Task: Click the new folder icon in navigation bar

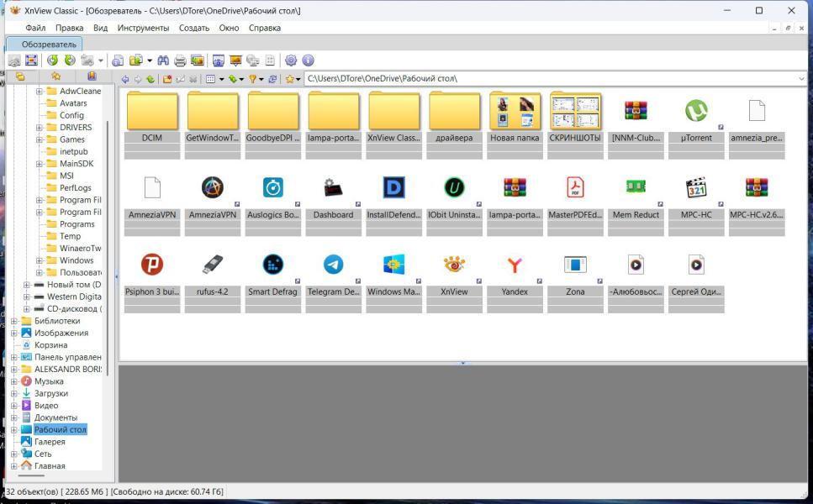Action: 167,79
